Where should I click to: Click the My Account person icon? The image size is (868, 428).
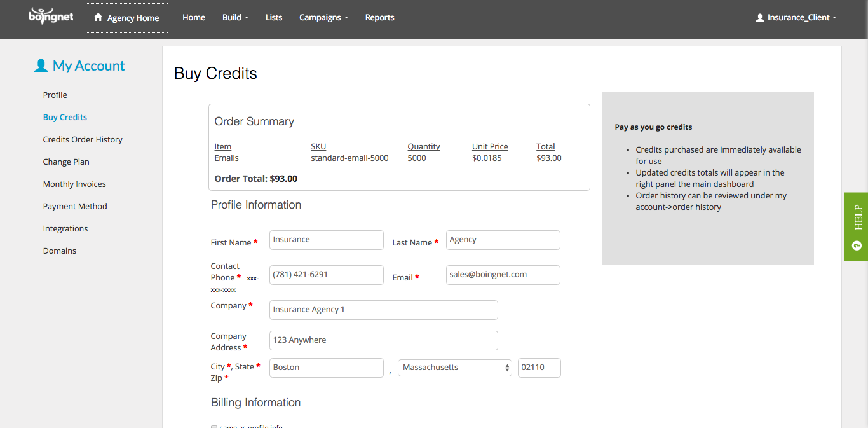(41, 66)
